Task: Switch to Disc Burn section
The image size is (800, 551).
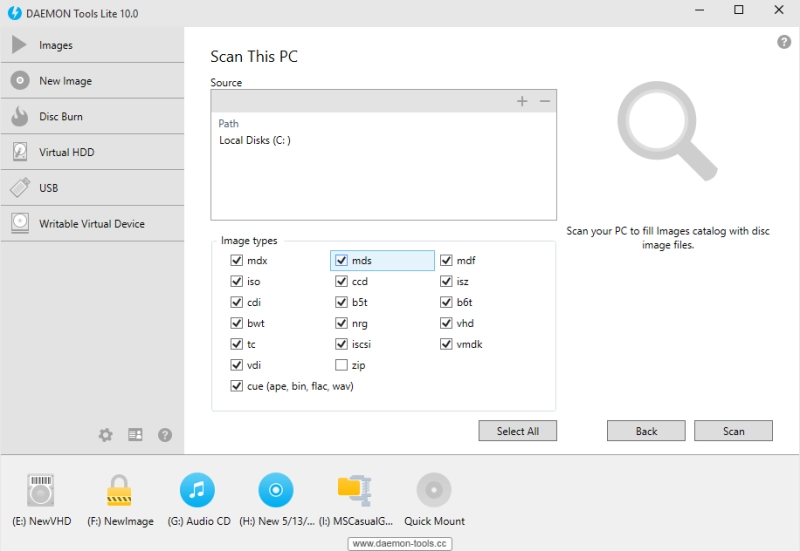Action: tap(61, 116)
